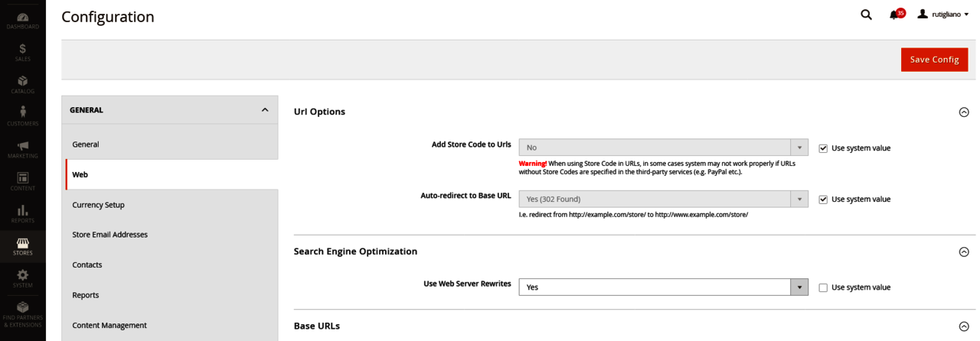Open Customers from the sidebar
The image size is (980, 341).
point(22,115)
